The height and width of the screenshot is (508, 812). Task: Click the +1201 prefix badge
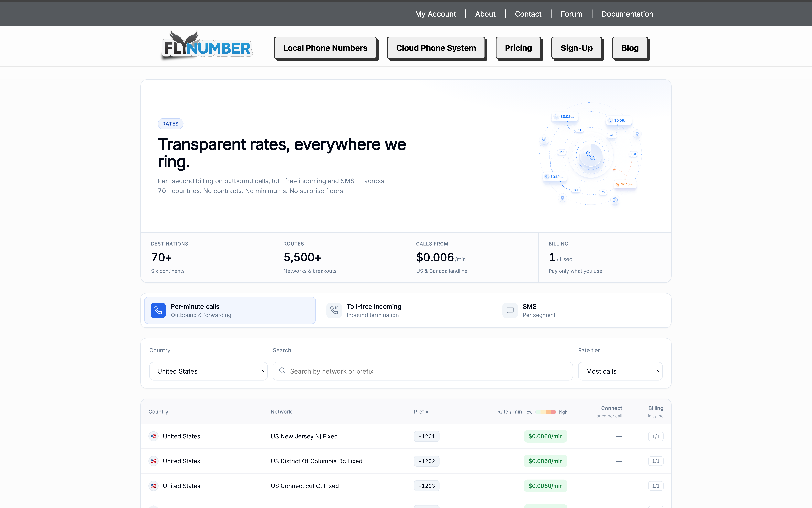426,436
